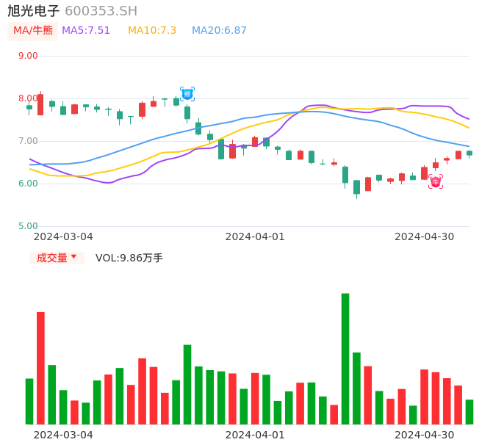Click the red bull signal marker
The width and height of the screenshot is (504, 445).
coord(436,181)
